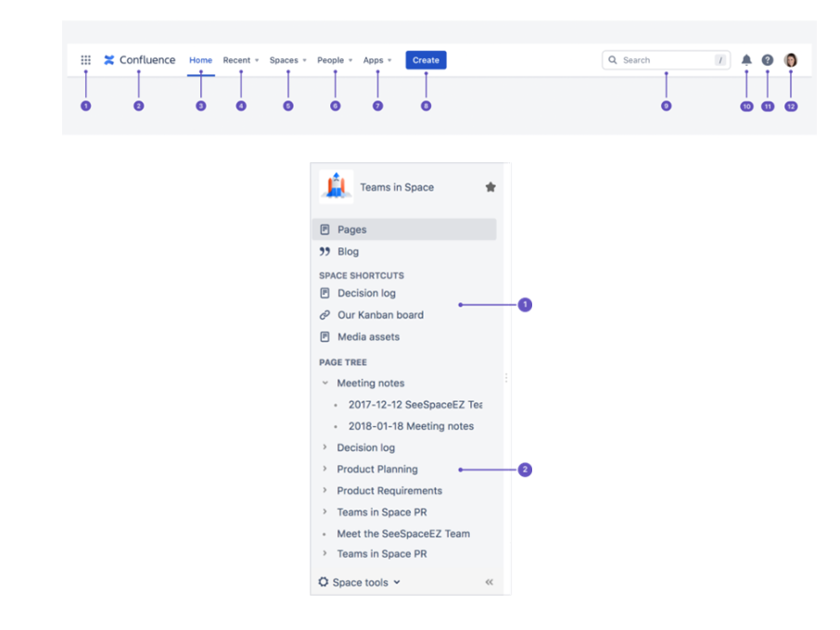
Task: Open the Space tools menu
Action: pos(360,583)
